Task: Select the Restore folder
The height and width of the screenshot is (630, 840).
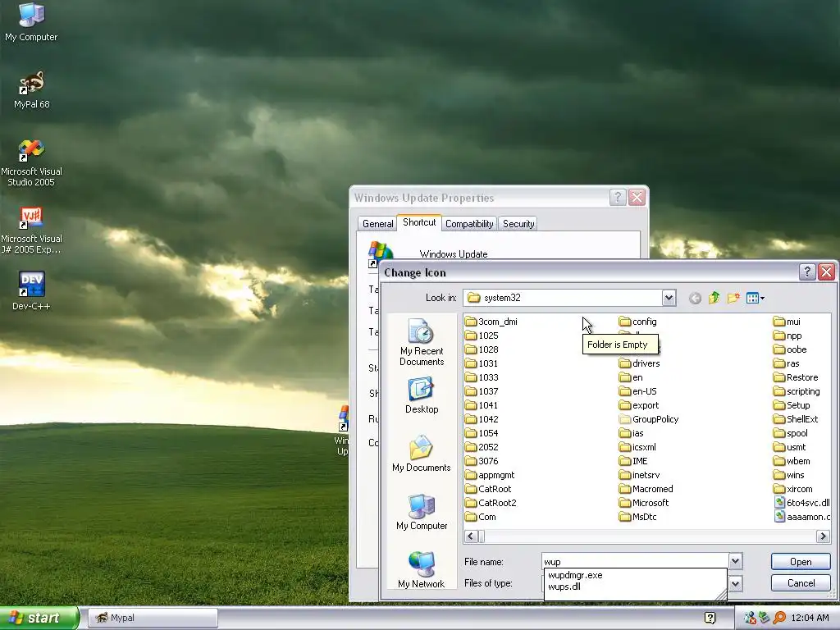Action: click(796, 377)
